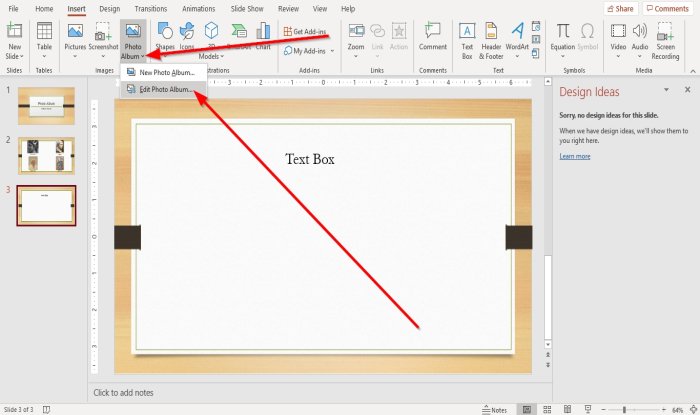Click the zoom out minus button
700x415 pixels.
tap(603, 409)
